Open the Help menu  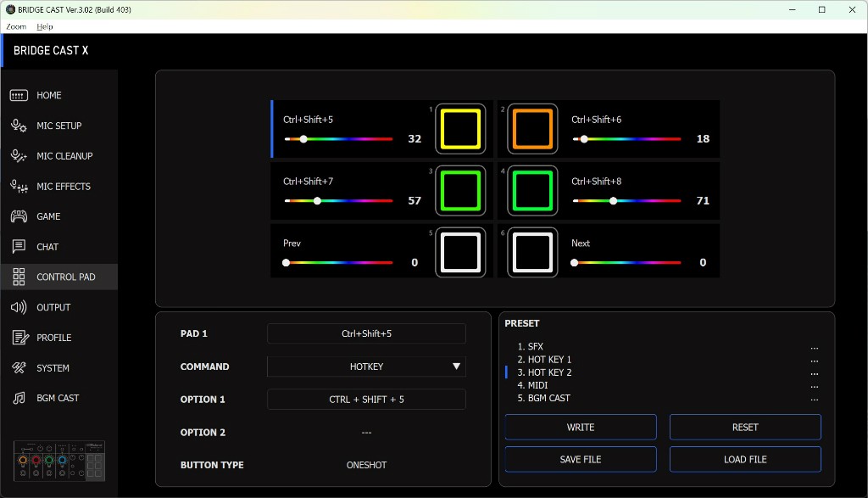pyautogui.click(x=45, y=27)
